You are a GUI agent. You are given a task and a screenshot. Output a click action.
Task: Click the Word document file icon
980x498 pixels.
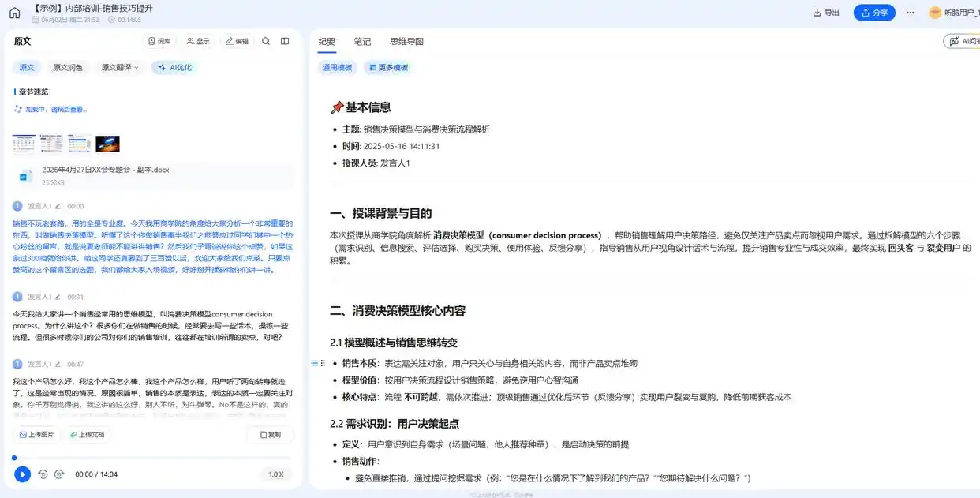27,176
